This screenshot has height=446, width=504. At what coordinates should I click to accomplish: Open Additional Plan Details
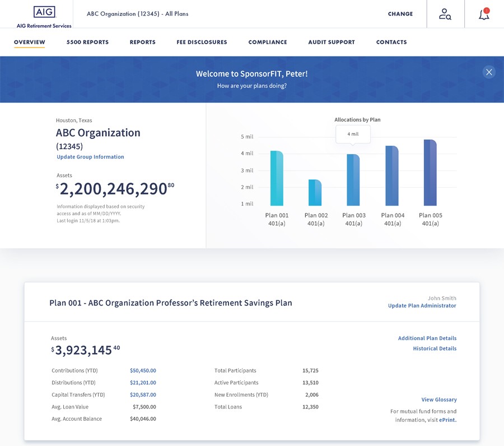tap(427, 338)
